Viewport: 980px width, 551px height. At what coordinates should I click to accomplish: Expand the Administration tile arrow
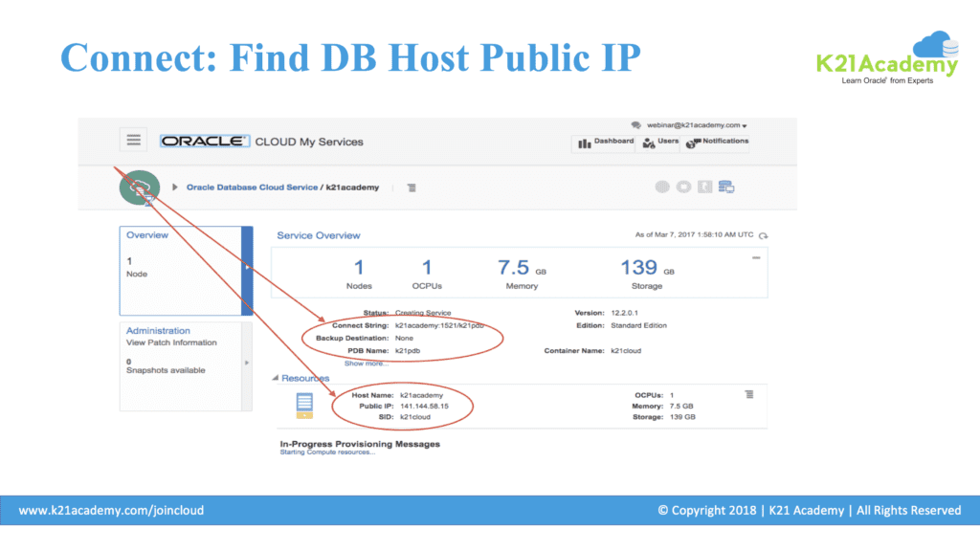(x=247, y=364)
